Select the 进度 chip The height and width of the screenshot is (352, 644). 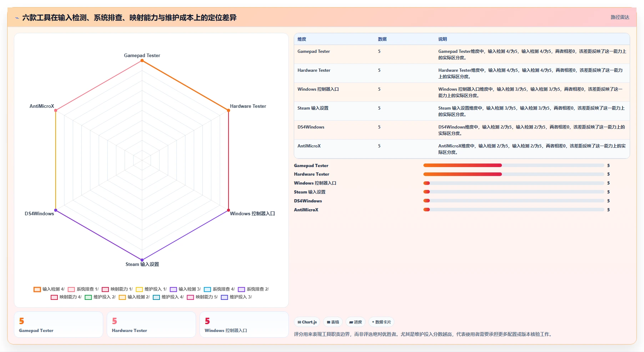pos(356,322)
